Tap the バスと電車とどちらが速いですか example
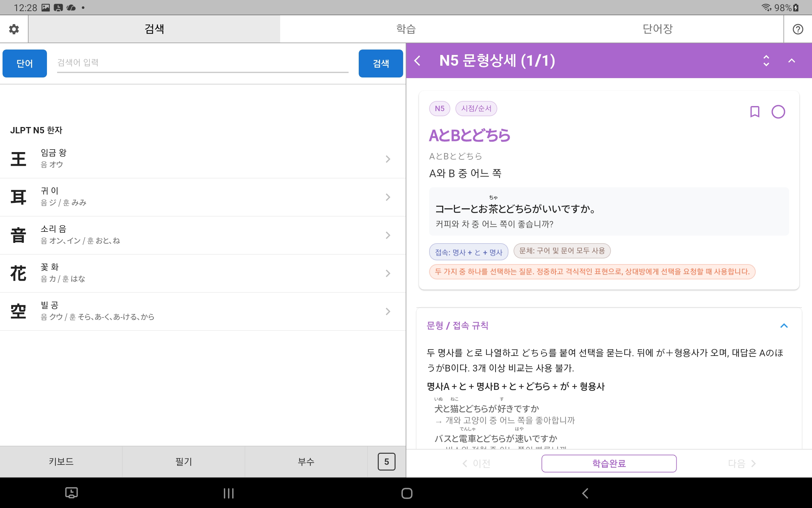Image resolution: width=812 pixels, height=508 pixels. [495, 438]
